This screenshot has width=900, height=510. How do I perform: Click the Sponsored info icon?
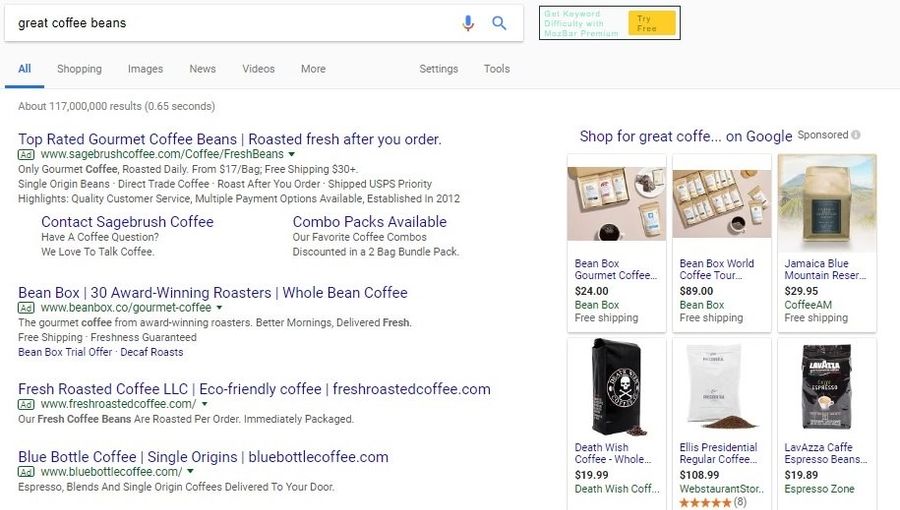856,135
